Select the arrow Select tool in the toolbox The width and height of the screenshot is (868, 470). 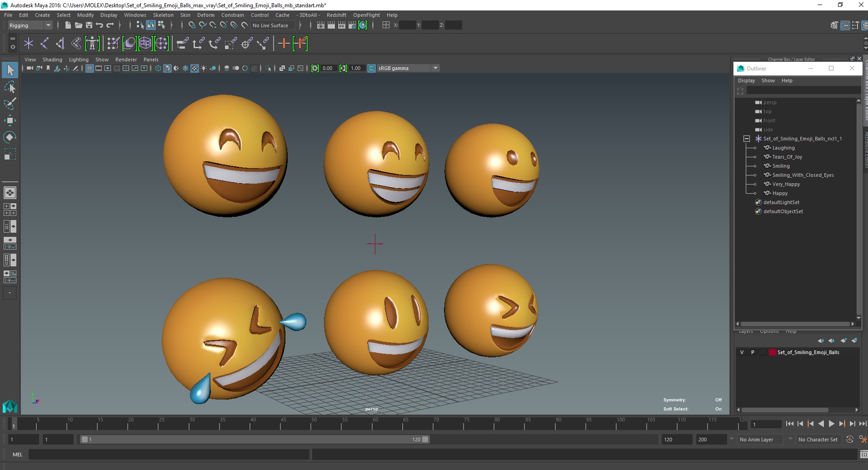tap(10, 70)
